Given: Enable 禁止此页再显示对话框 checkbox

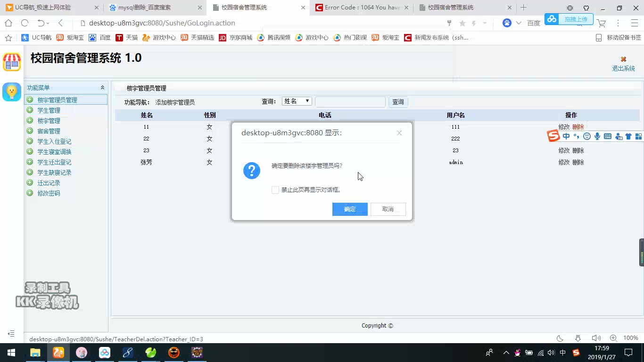Looking at the screenshot, I should pos(275,189).
